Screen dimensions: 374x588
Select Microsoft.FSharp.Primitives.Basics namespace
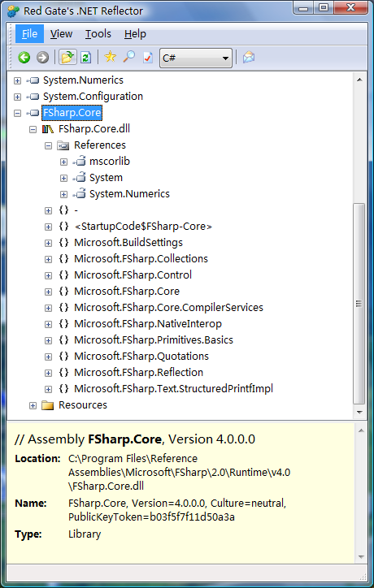pyautogui.click(x=154, y=339)
